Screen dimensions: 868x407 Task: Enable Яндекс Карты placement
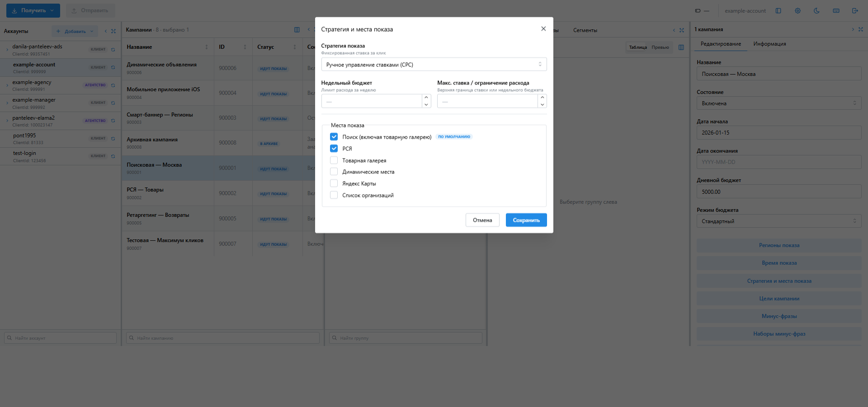click(334, 183)
